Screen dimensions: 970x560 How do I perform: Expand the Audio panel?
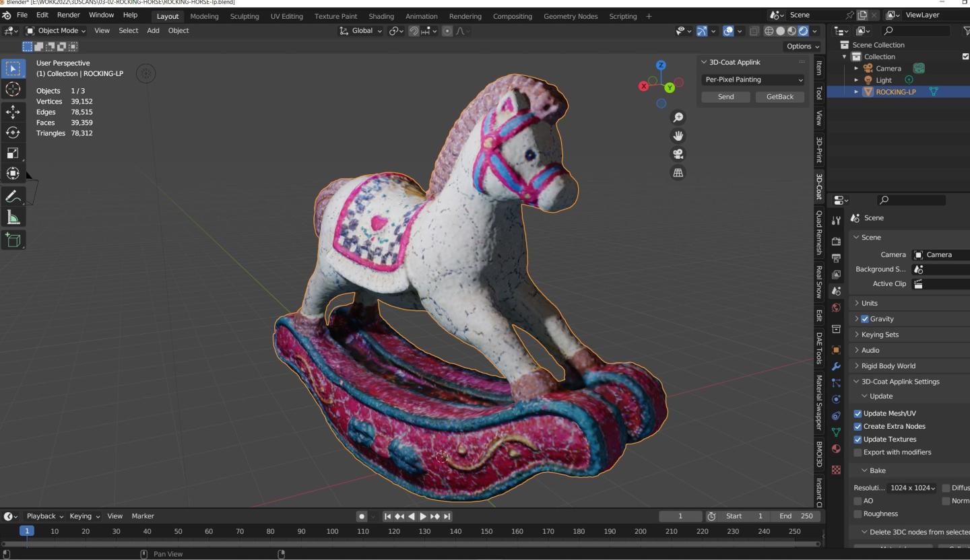[x=870, y=350]
